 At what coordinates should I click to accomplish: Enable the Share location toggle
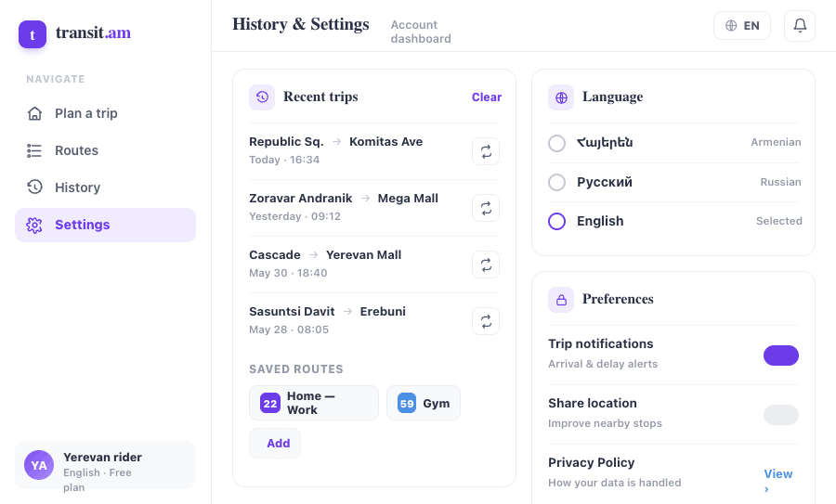point(780,415)
